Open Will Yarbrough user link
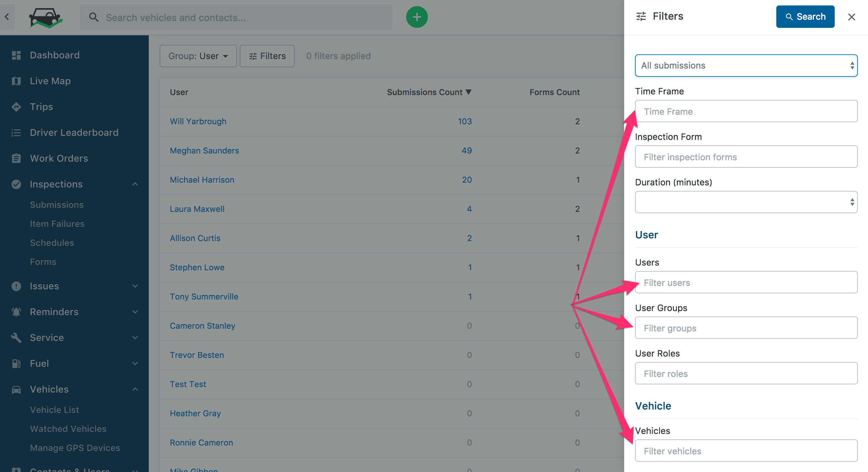 pos(198,121)
